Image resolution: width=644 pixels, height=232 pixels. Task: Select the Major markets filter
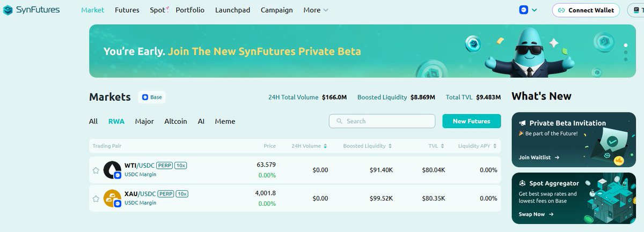click(144, 122)
